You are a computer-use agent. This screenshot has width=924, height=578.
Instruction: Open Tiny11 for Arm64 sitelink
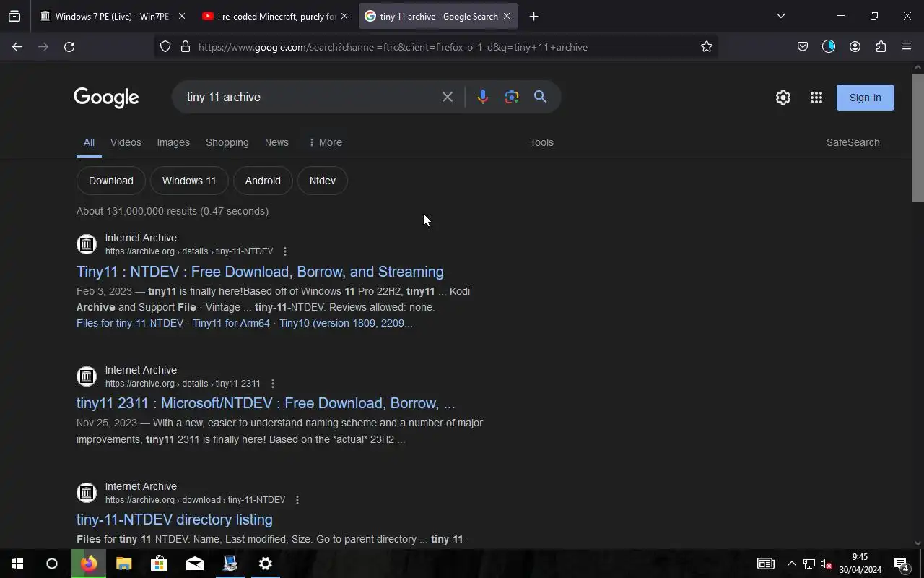coord(231,323)
